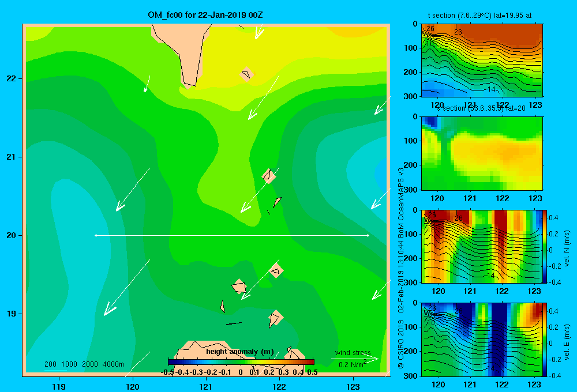Click the 'wind stress' legend label
Screen dimensions: 577x392
coord(353,352)
